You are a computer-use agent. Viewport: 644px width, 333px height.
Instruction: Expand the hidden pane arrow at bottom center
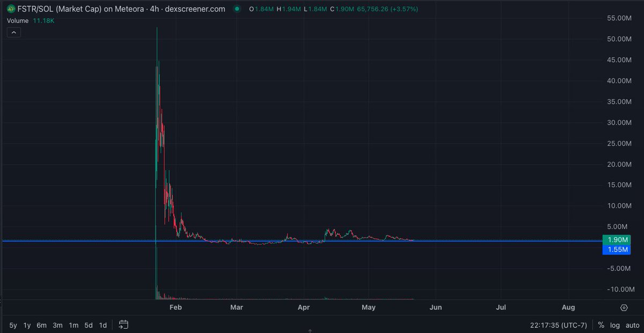[x=310, y=331]
